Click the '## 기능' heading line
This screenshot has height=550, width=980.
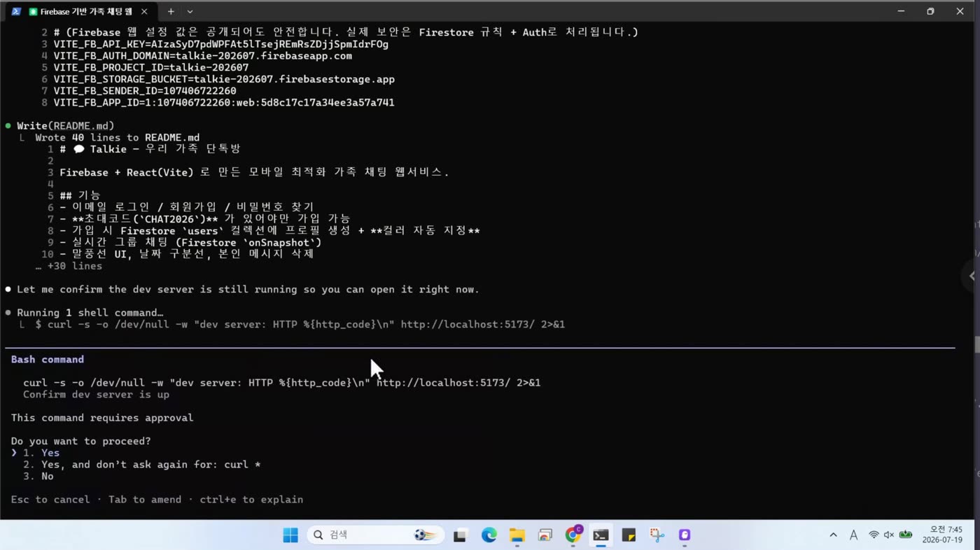point(80,196)
